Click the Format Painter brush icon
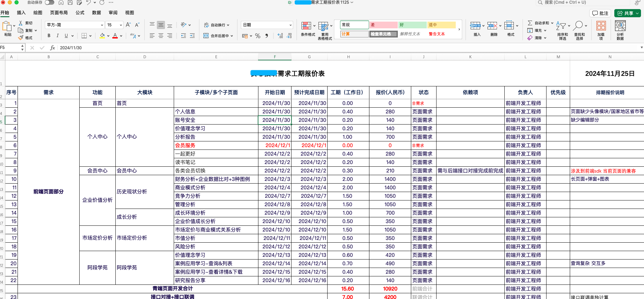644x299 pixels. pyautogui.click(x=21, y=38)
